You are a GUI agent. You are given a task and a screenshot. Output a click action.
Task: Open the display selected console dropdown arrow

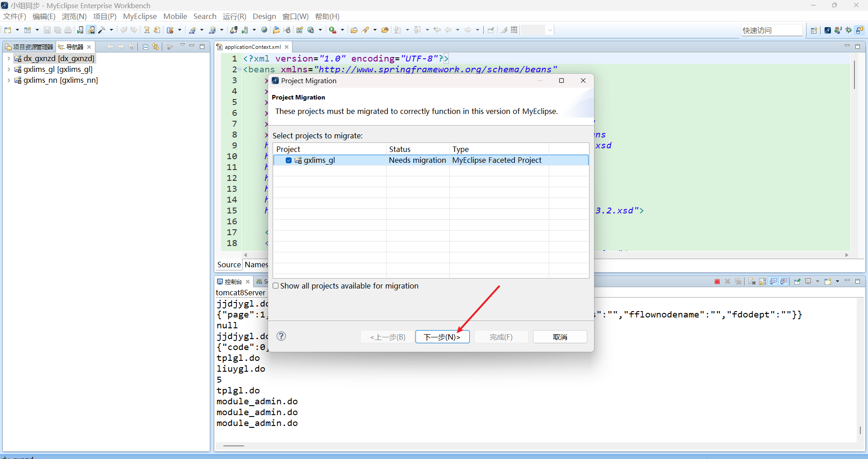(x=817, y=281)
